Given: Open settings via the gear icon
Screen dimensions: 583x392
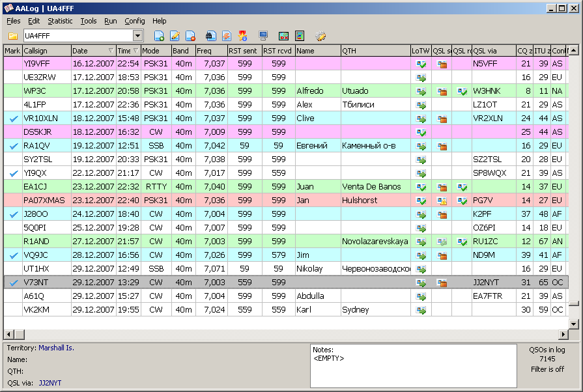Looking at the screenshot, I should [320, 36].
